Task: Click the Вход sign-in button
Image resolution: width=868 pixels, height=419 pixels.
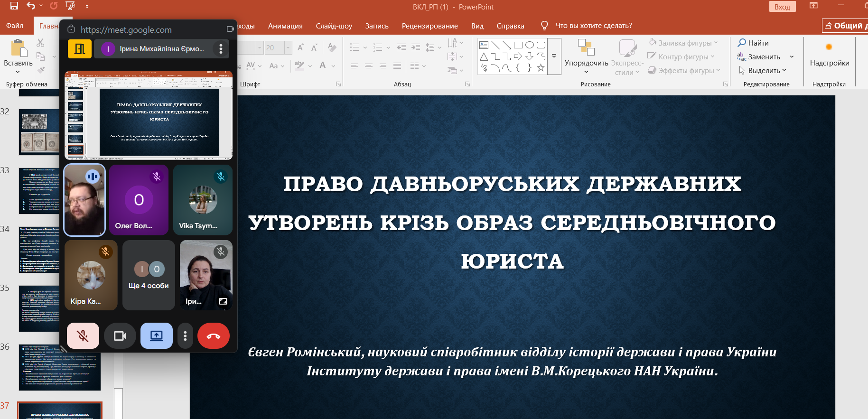Action: (x=782, y=7)
